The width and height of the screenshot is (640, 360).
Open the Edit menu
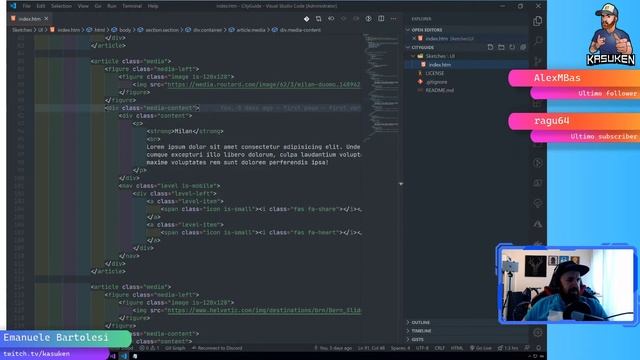click(x=41, y=6)
